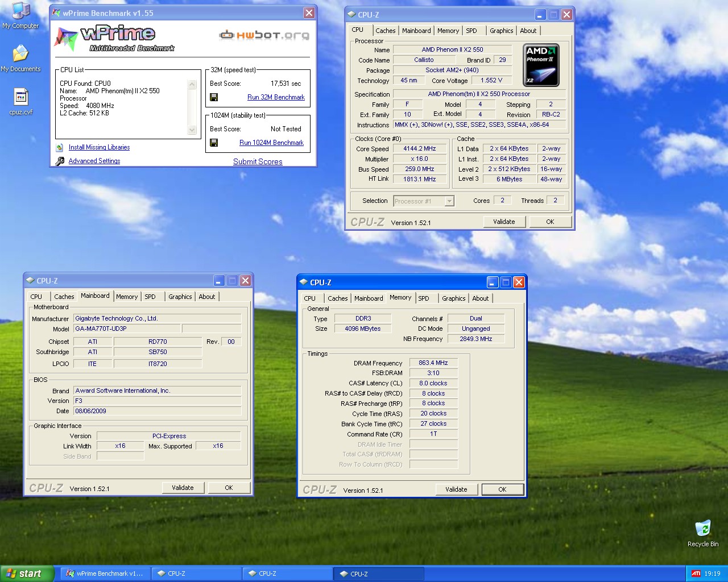This screenshot has width=728, height=582.
Task: Click OK in top CPU-Z window
Action: point(550,222)
